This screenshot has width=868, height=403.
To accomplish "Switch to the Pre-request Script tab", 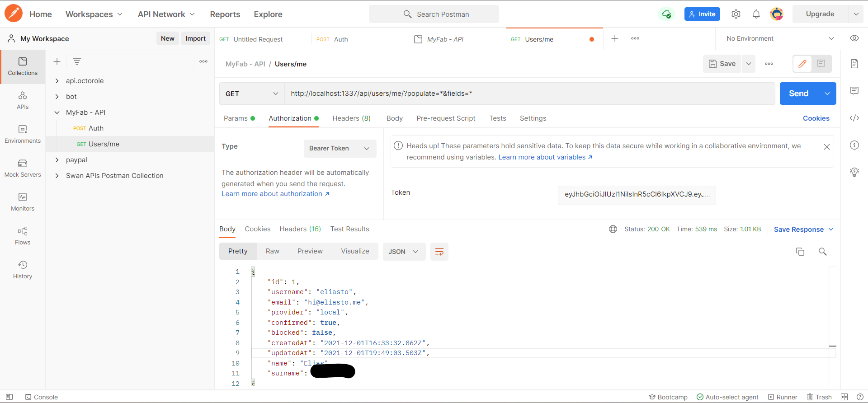I will click(446, 118).
